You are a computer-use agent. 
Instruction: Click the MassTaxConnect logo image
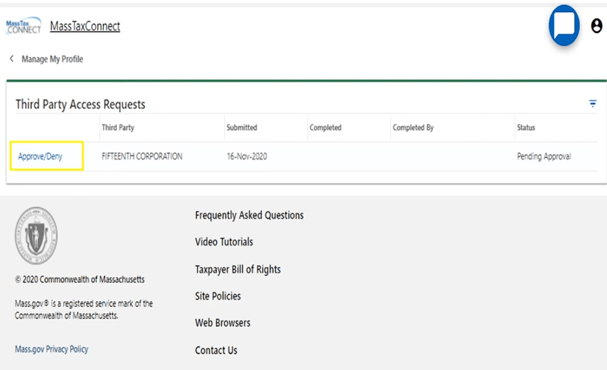point(24,26)
